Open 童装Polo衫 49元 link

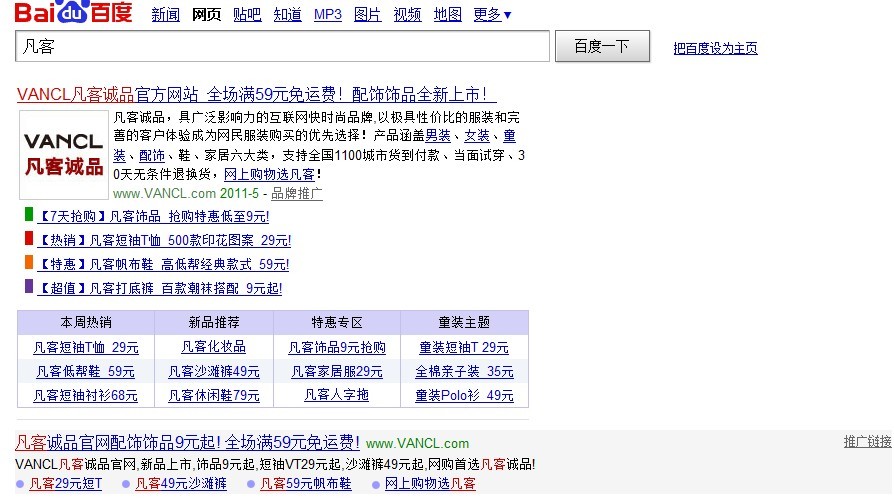(464, 396)
